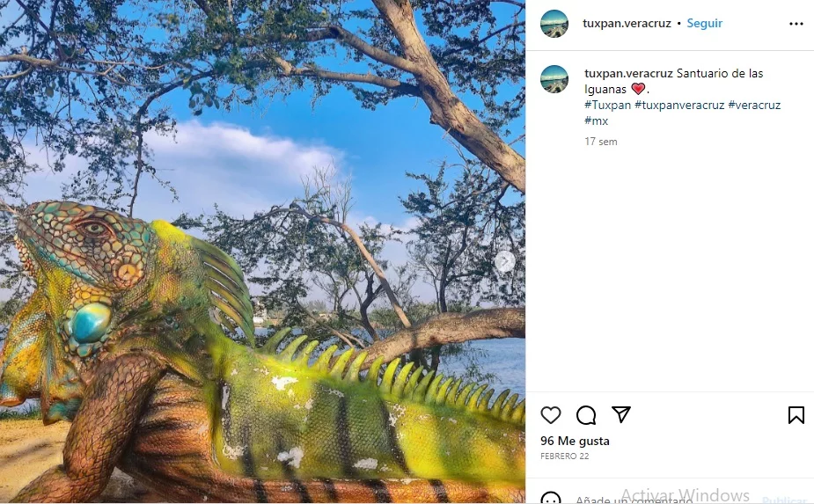This screenshot has width=814, height=504.
Task: Open tuxpan.veracruz username in caption
Action: (628, 73)
